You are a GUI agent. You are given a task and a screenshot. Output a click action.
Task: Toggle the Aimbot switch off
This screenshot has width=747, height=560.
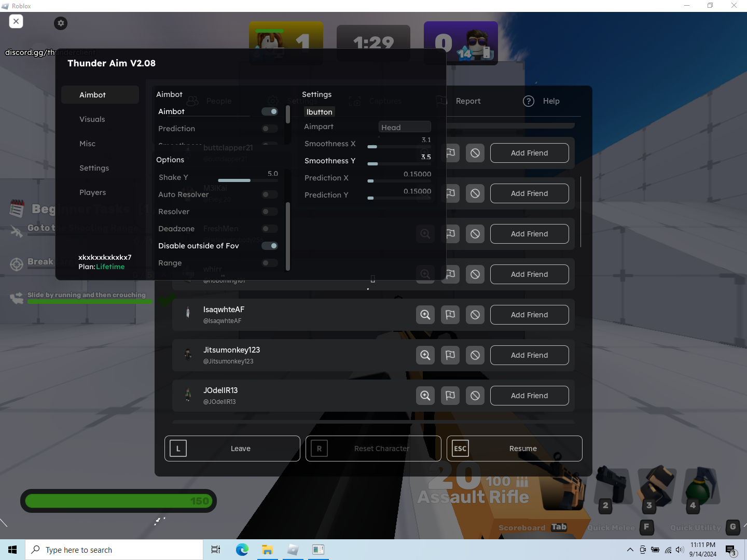(270, 111)
